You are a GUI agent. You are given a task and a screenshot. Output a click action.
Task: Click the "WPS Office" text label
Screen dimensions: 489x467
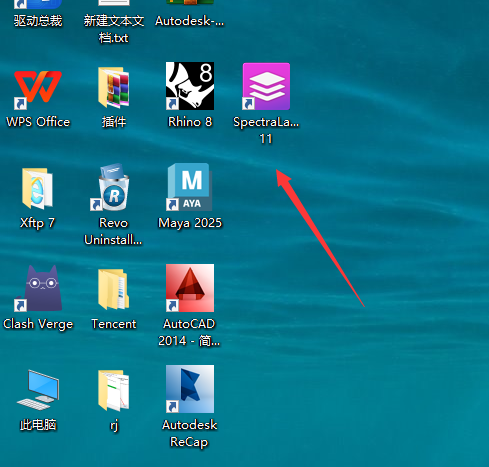[38, 122]
